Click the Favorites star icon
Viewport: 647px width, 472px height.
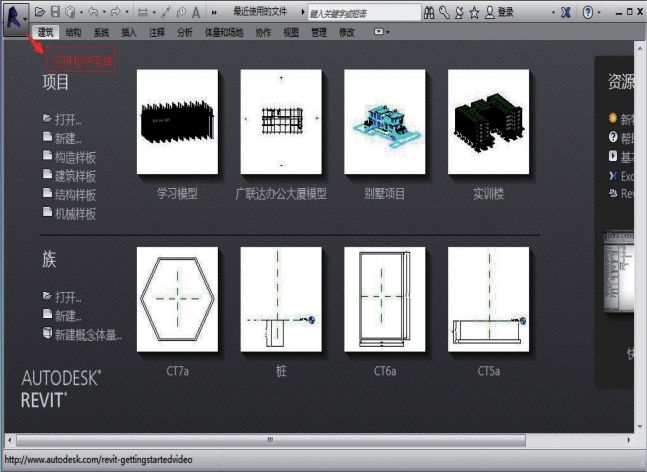(475, 13)
